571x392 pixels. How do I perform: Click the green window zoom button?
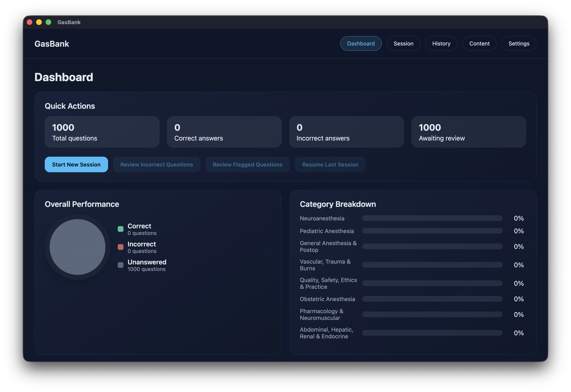pos(48,22)
